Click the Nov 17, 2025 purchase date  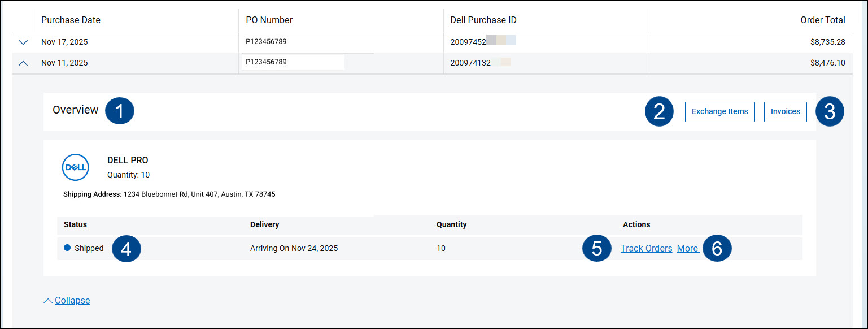click(x=64, y=42)
